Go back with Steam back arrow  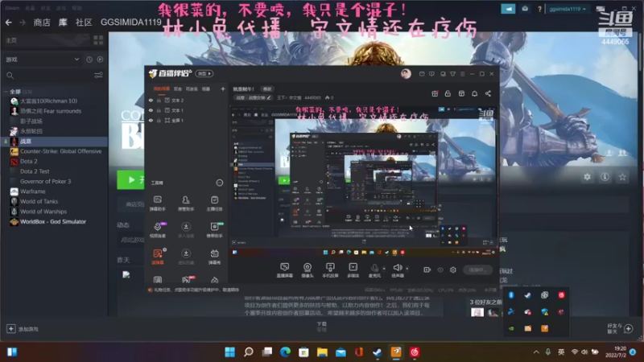(x=9, y=23)
